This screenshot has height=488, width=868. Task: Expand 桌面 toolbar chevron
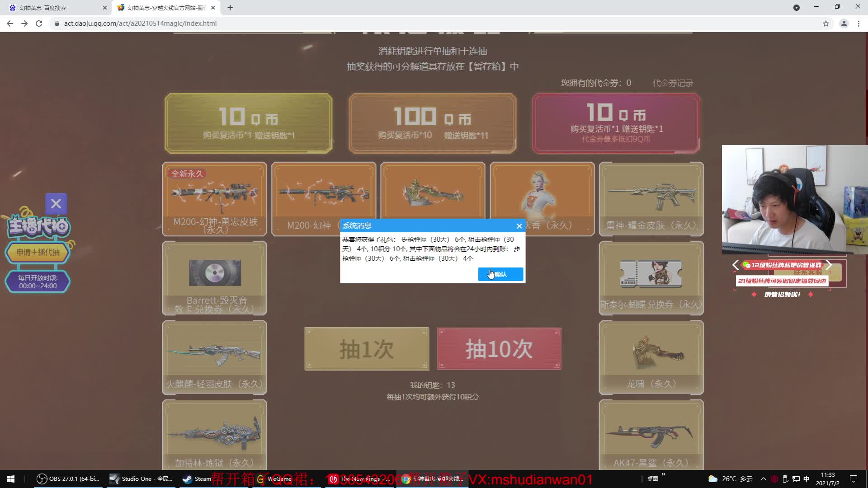664,474
